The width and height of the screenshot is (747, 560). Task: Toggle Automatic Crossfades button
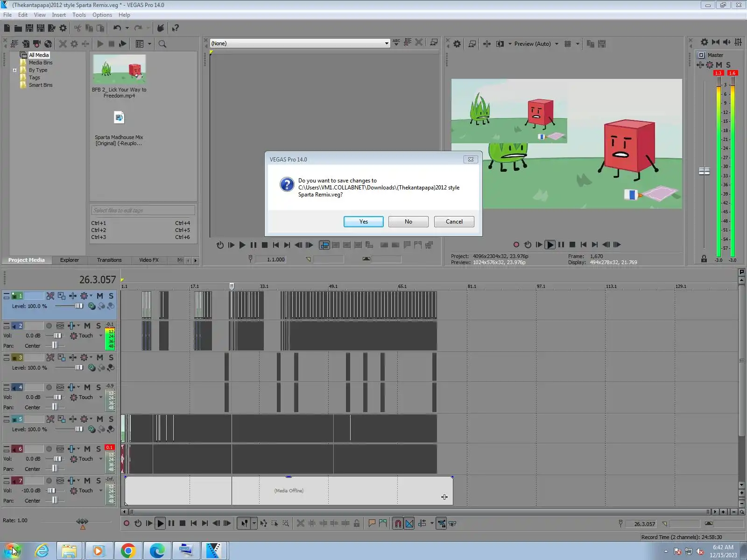409,524
